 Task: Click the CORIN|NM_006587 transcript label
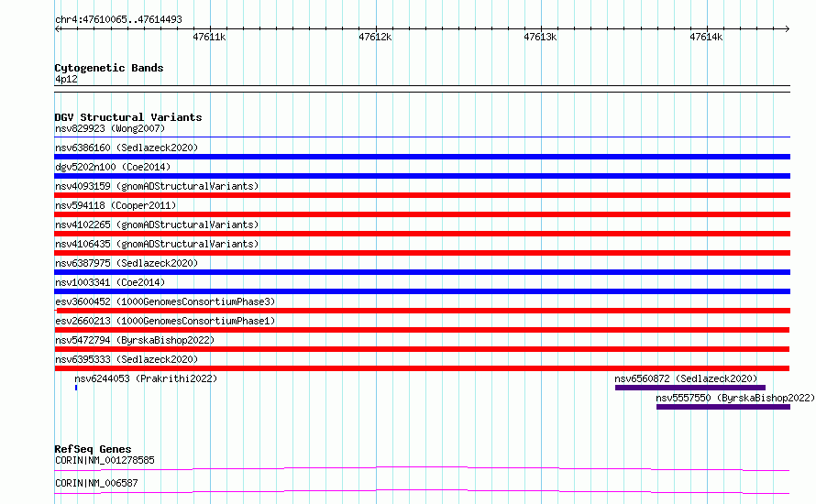tap(96, 483)
